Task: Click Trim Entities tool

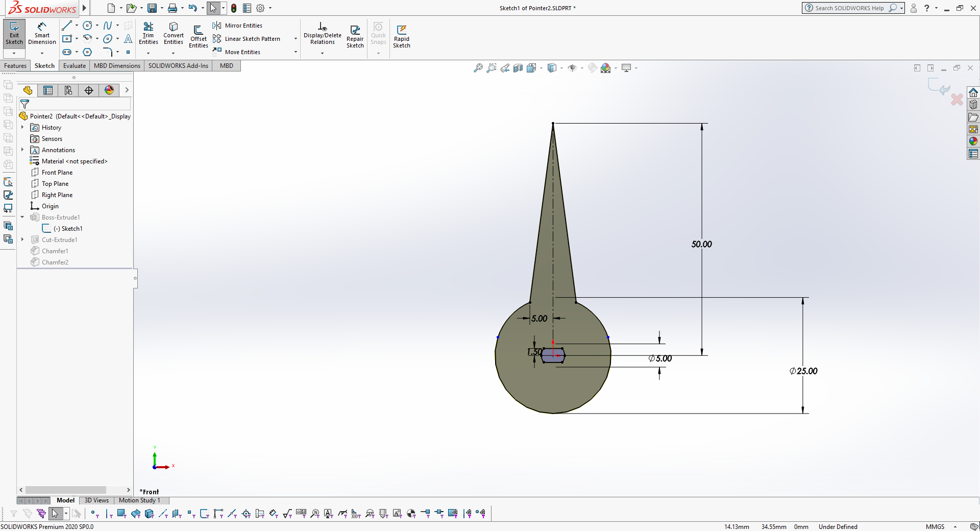Action: point(149,34)
